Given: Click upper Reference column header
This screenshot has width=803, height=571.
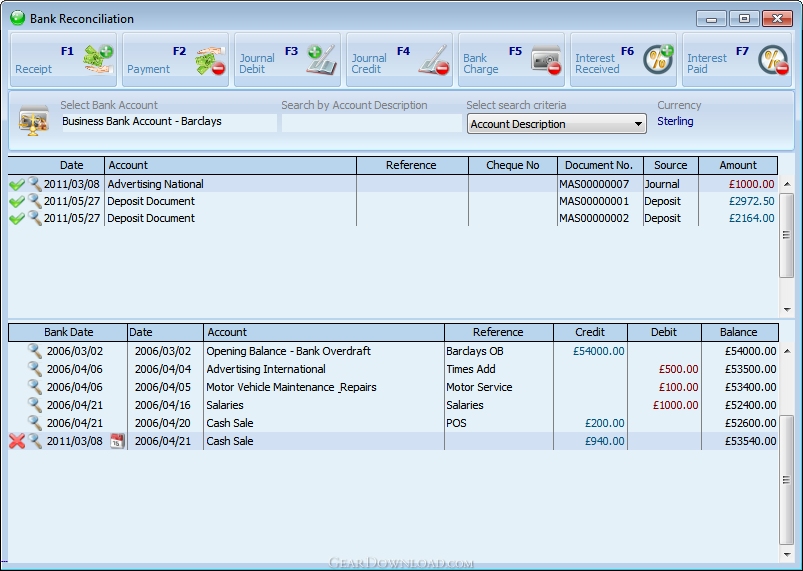Looking at the screenshot, I should tap(412, 165).
